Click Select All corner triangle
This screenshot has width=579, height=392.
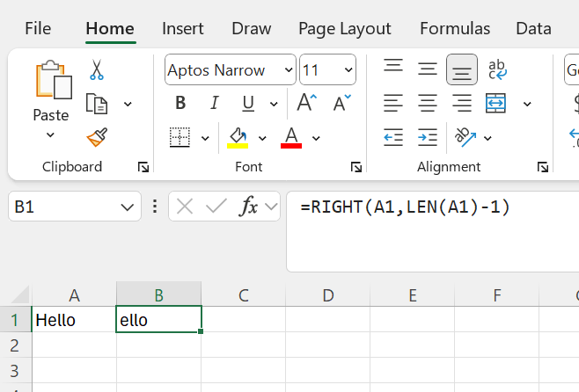[20, 295]
